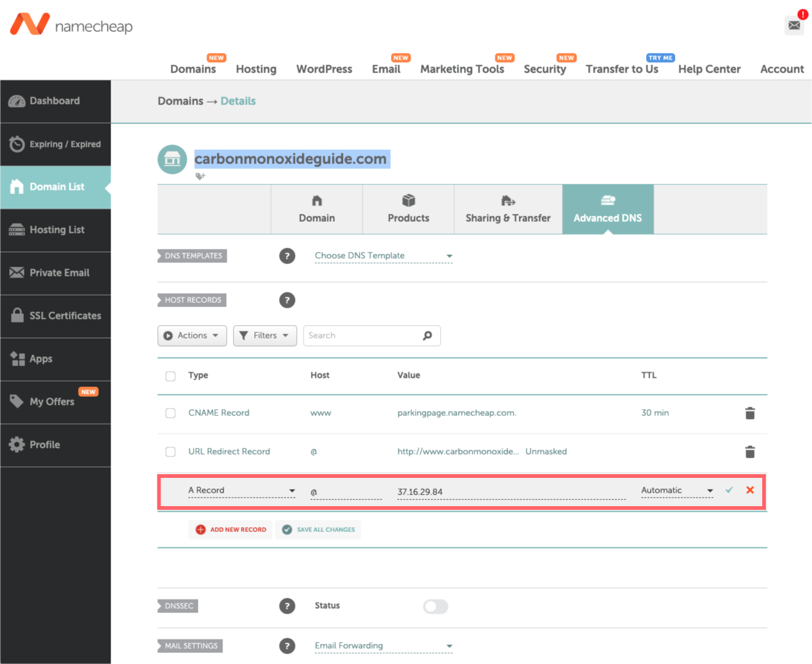This screenshot has height=664, width=812.
Task: Open the Help Center menu
Action: click(x=709, y=69)
